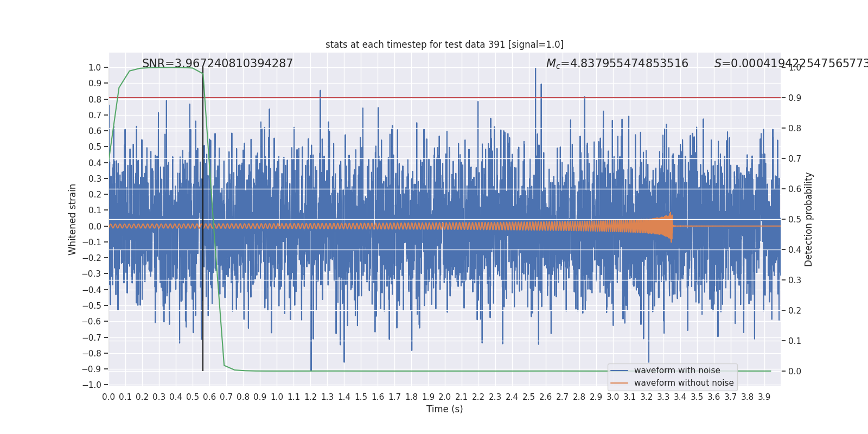
Task: Click the red horizontal threshold line
Action: 444,98
